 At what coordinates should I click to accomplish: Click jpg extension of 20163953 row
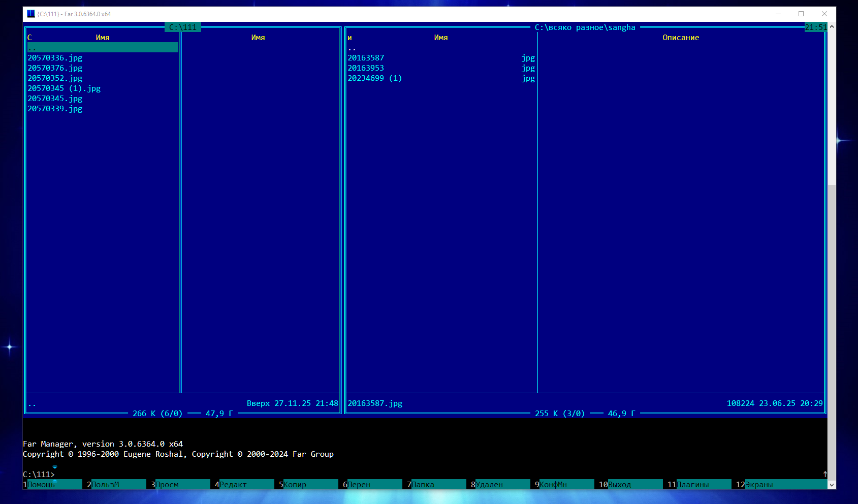coord(528,68)
